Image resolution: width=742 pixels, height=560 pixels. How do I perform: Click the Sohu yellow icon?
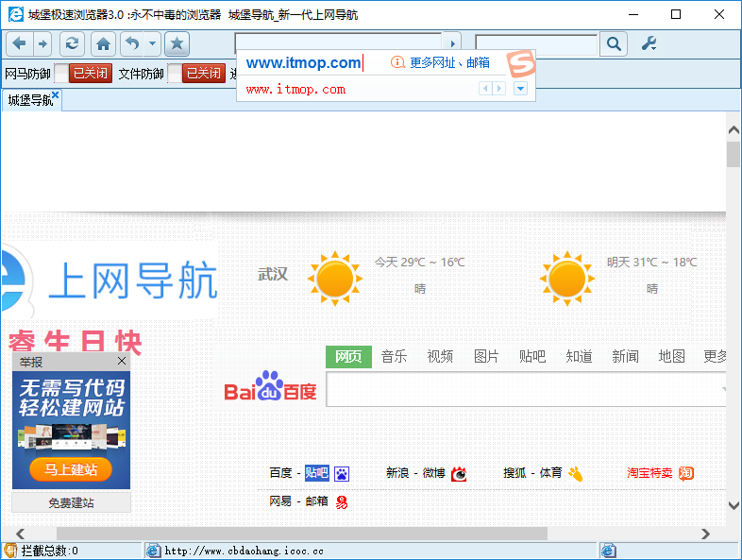[x=576, y=473]
